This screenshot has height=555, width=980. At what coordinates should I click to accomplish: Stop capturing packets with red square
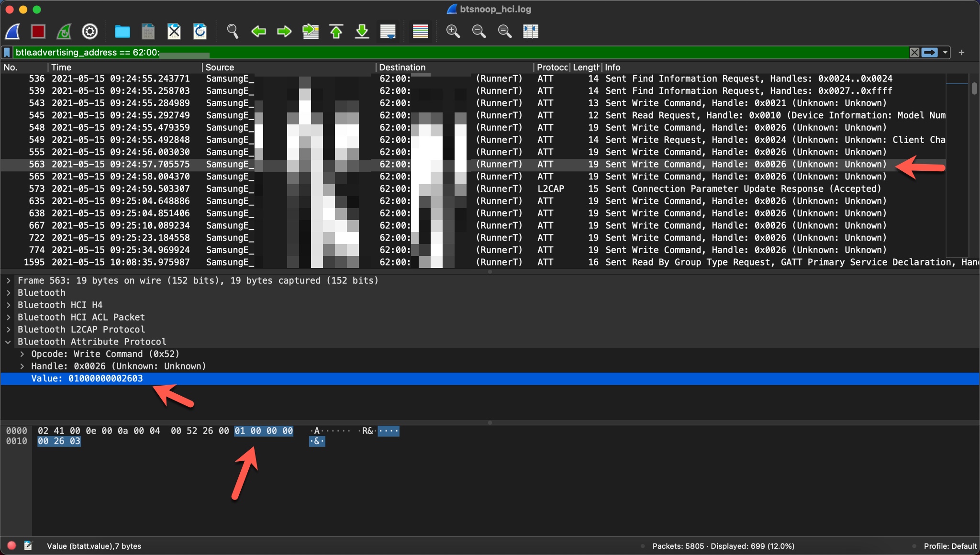pyautogui.click(x=38, y=32)
